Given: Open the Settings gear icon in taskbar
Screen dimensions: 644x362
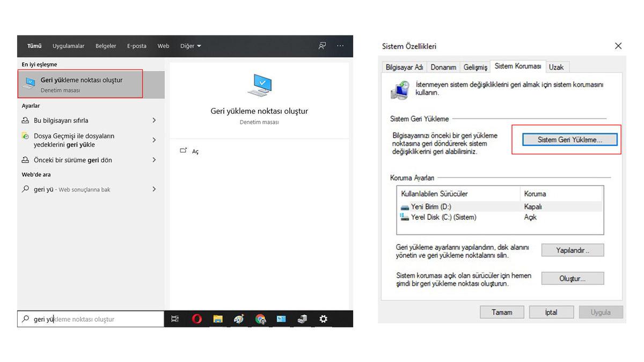Looking at the screenshot, I should tap(323, 319).
